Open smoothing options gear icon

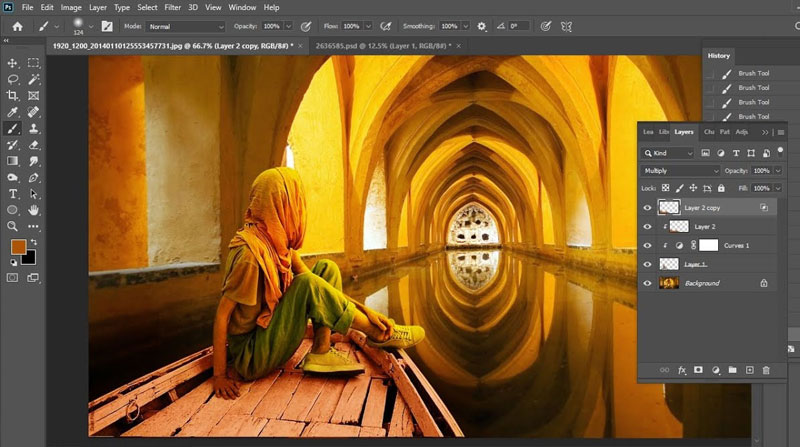tap(481, 26)
